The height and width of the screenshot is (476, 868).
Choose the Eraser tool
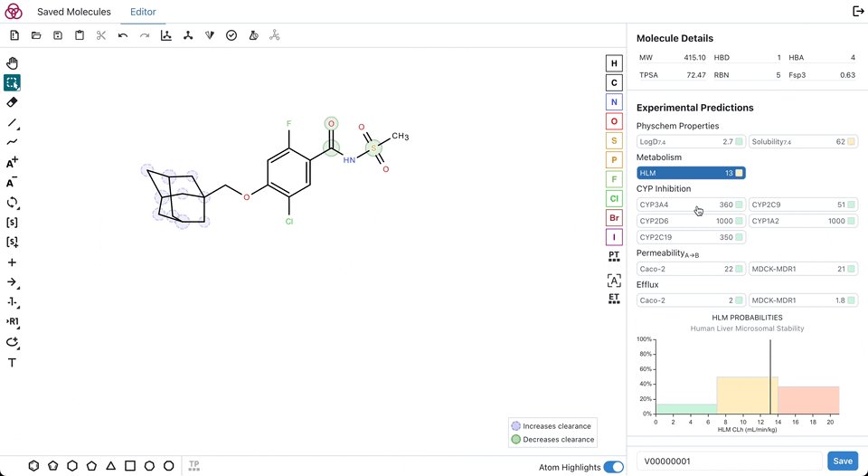tap(12, 102)
